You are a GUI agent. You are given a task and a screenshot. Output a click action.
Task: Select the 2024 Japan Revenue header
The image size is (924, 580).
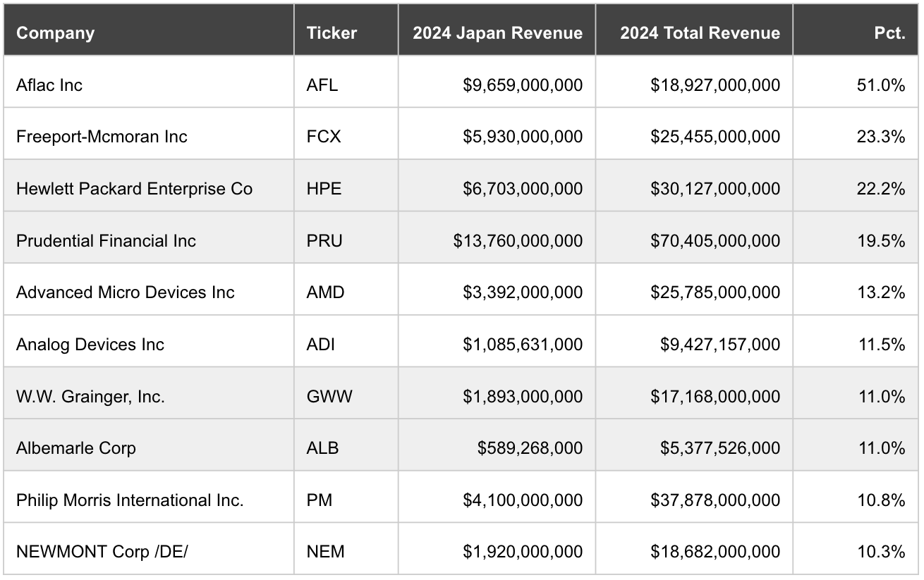(497, 30)
